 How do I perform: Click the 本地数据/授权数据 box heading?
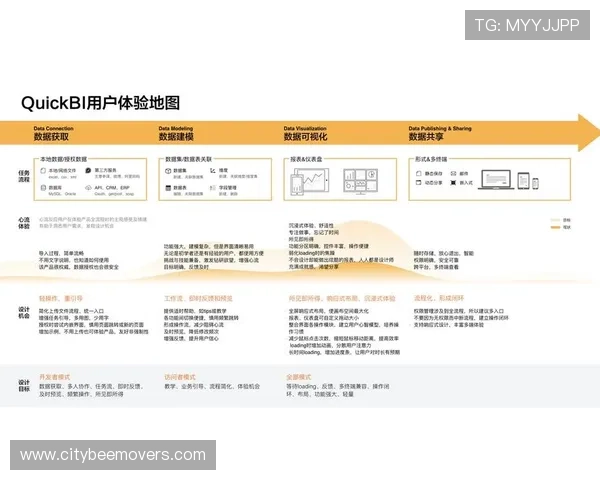click(x=64, y=159)
